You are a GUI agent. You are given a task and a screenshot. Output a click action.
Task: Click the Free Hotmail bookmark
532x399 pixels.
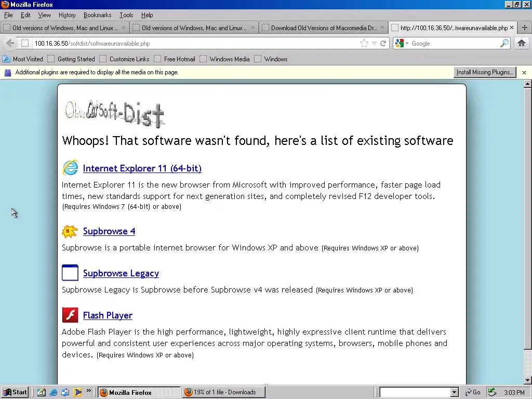[175, 59]
